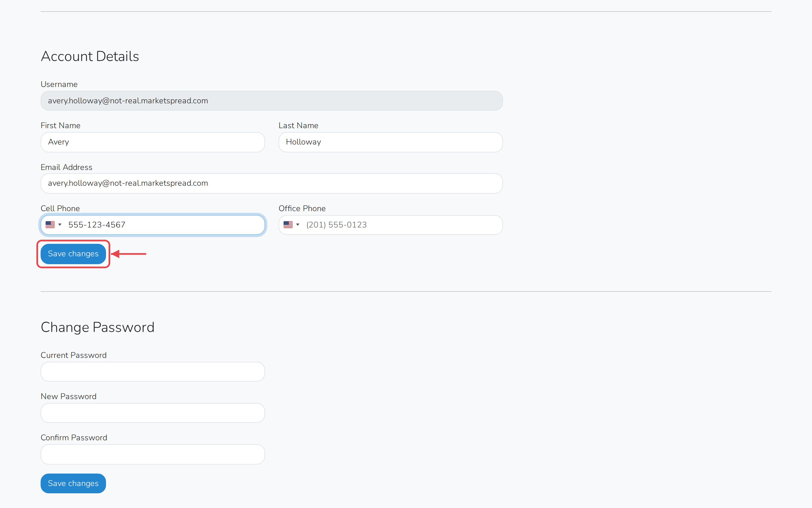This screenshot has height=508, width=812.
Task: Click the Email Address label
Action: pos(67,167)
